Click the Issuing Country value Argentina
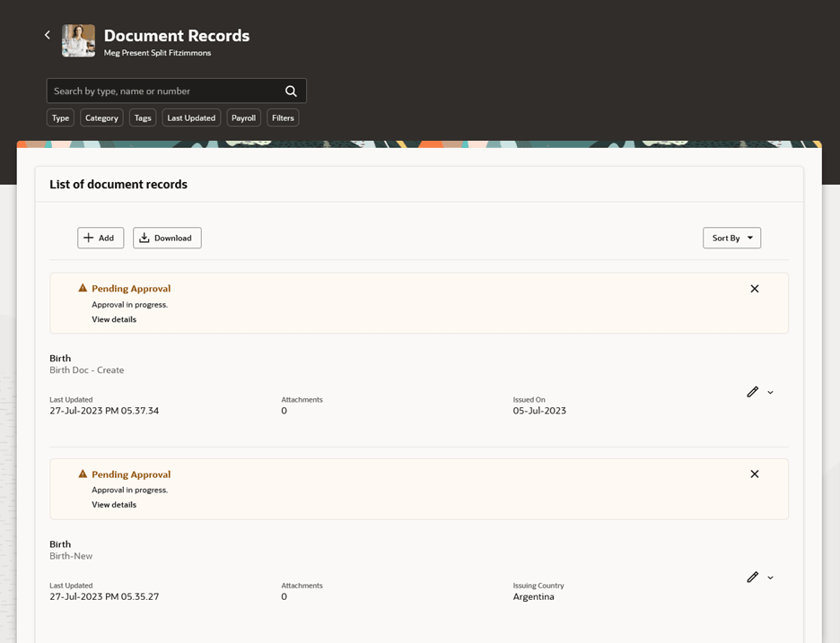The width and height of the screenshot is (840, 643). coord(534,596)
